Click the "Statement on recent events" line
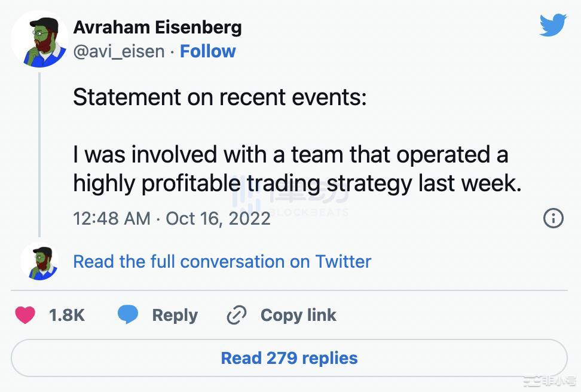The image size is (581, 392). pos(219,97)
